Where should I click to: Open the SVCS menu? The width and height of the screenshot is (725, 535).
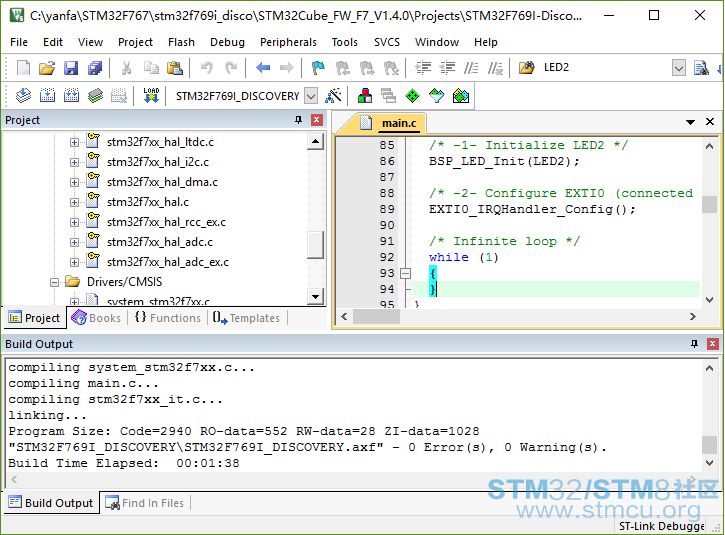coord(387,42)
